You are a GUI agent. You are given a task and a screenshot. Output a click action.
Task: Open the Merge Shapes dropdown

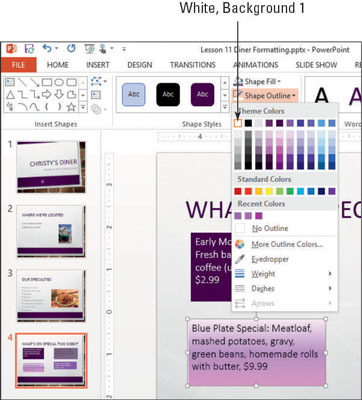tap(98, 109)
